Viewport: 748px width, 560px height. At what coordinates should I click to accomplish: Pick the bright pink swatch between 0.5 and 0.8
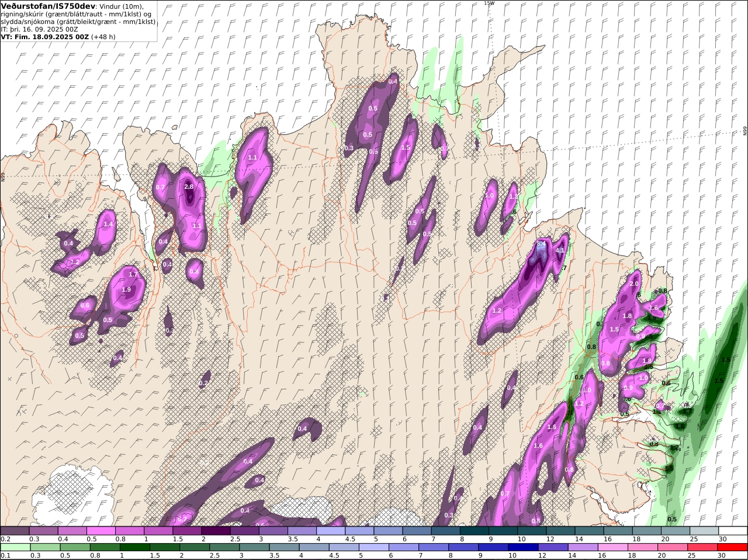102,531
